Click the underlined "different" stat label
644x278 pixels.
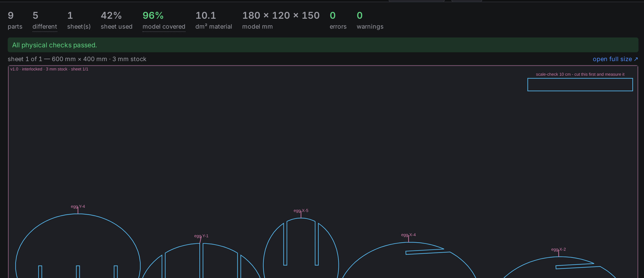[45, 26]
